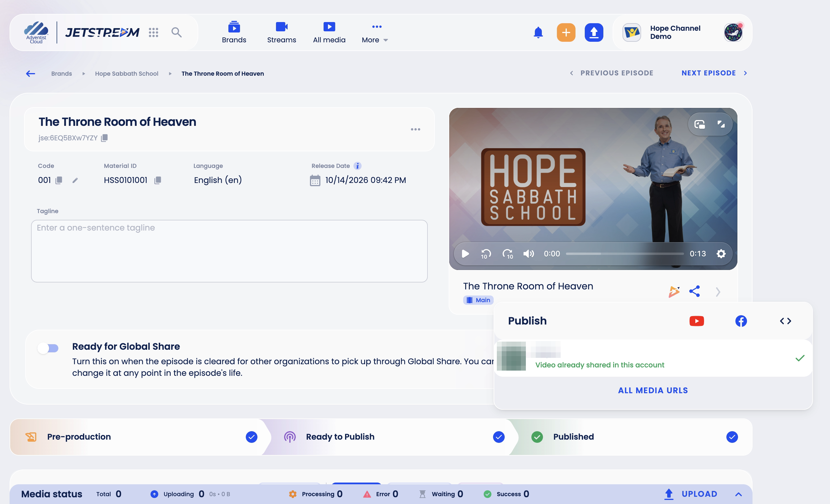This screenshot has height=504, width=830.
Task: Go to the Streams nav item
Action: [x=282, y=32]
